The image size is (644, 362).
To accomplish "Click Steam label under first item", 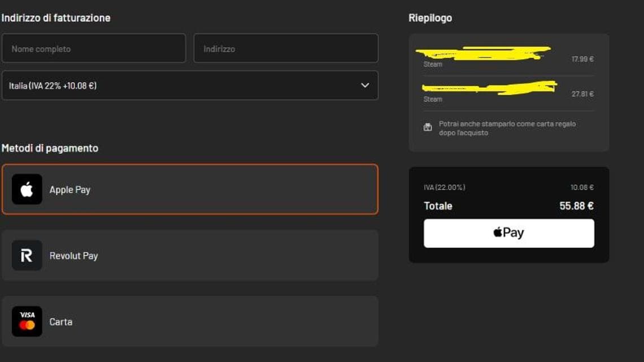I will tap(433, 64).
